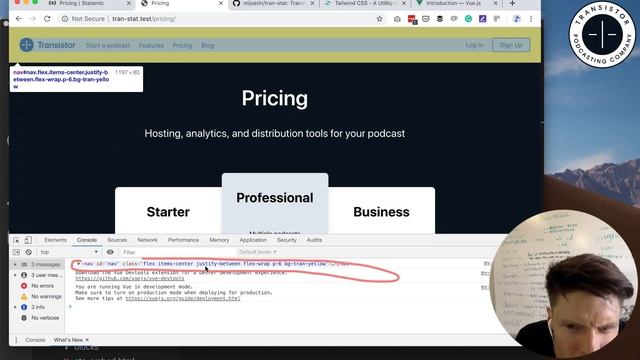Switch to the Elements DevTools tab
This screenshot has width=640, height=360.
56,240
